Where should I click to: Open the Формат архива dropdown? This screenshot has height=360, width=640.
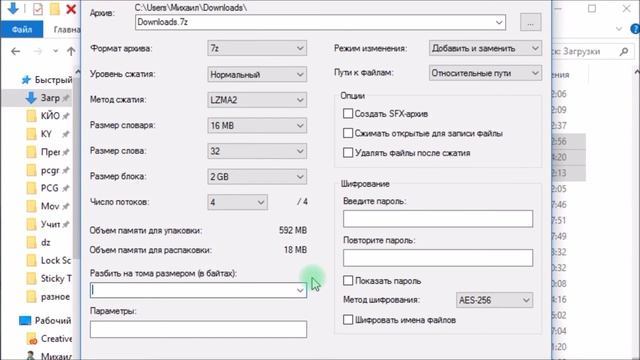(x=257, y=49)
